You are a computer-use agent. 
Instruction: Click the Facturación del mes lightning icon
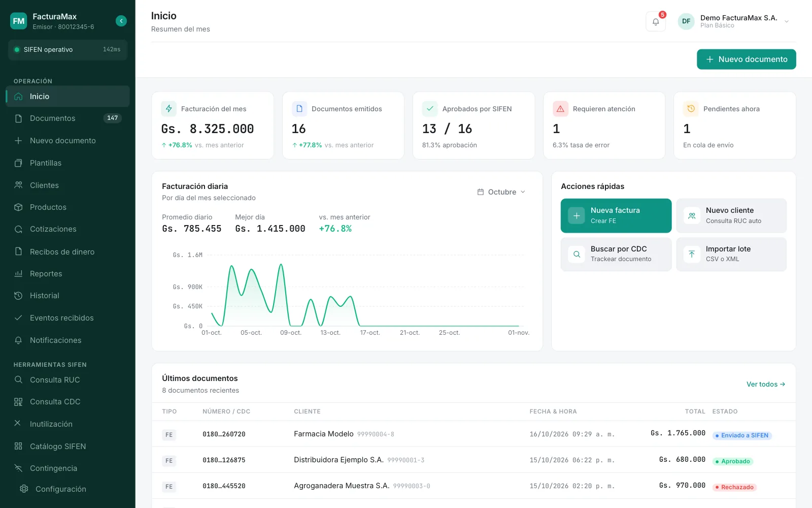169,109
